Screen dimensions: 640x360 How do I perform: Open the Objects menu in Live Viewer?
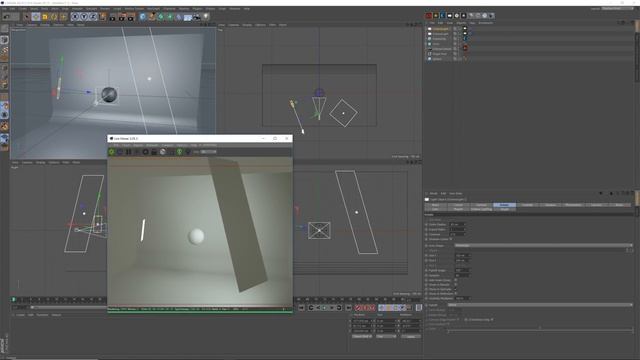[x=138, y=145]
